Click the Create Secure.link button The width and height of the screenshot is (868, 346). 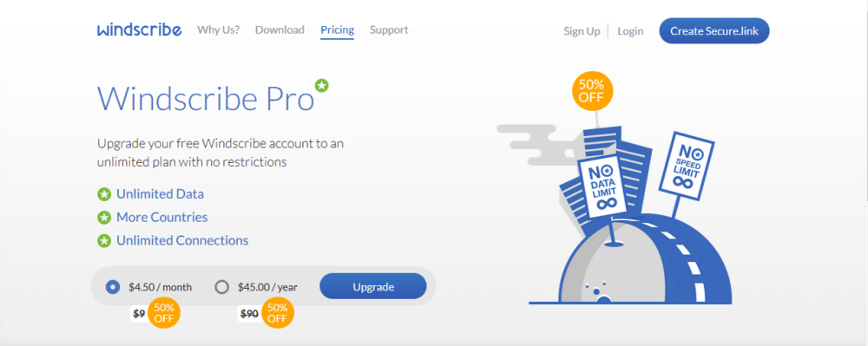(714, 31)
